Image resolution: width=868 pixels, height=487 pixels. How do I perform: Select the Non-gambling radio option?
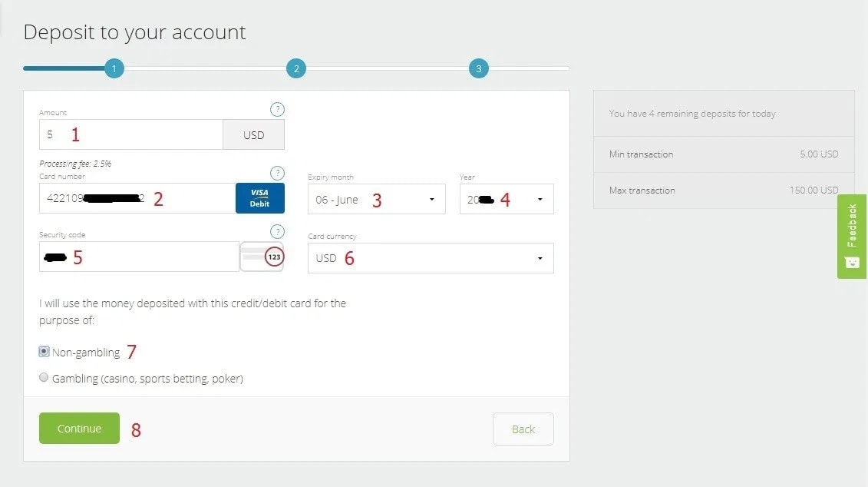coord(44,352)
